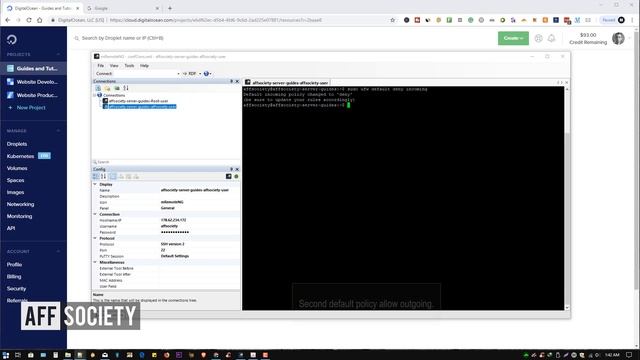Open the File menu in mRemoteNG
The width and height of the screenshot is (640, 360).
[x=100, y=66]
